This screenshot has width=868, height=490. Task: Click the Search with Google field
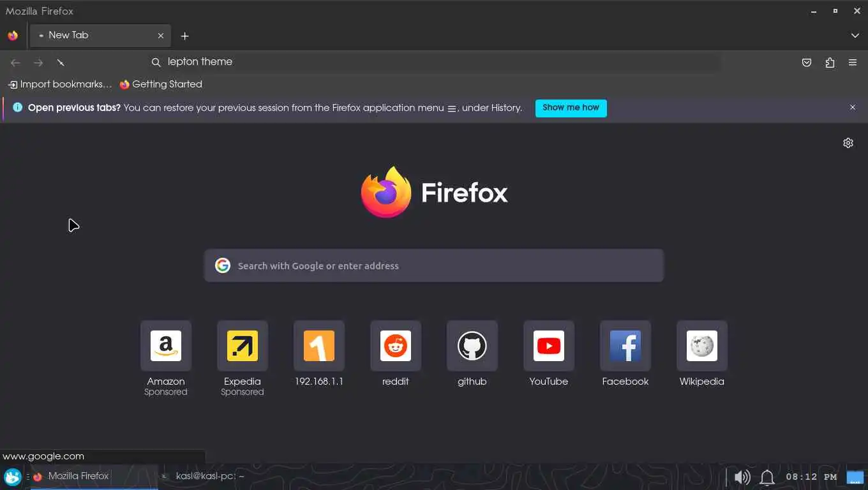(434, 265)
